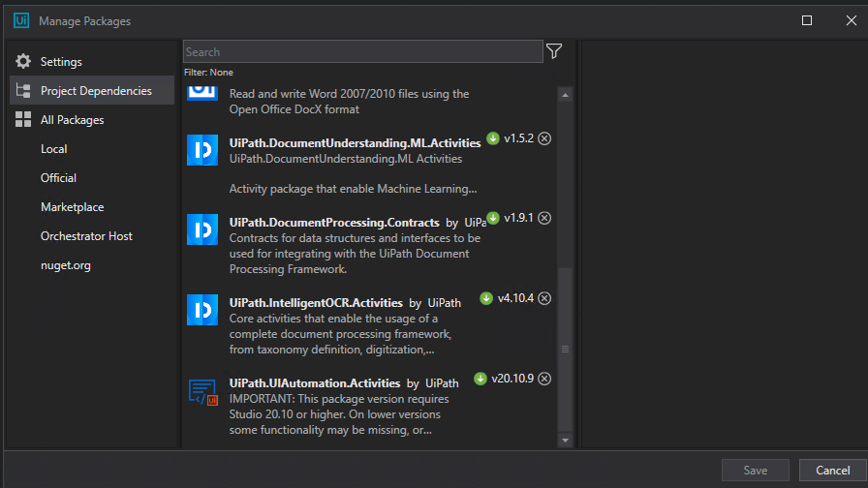The height and width of the screenshot is (488, 868).
Task: Select UiPath.DocumentProcessing.Contracts package title
Action: 334,223
